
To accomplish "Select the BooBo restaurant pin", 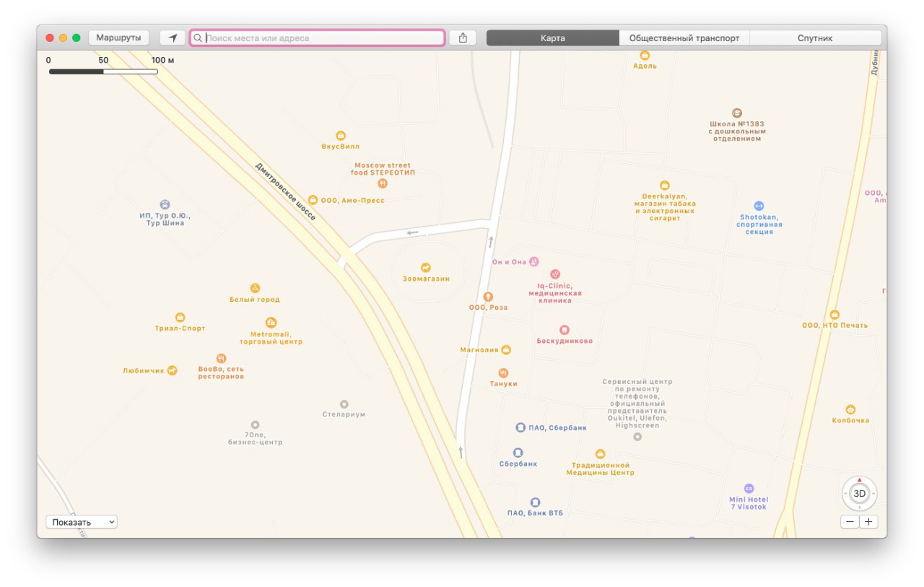I will pos(222,358).
